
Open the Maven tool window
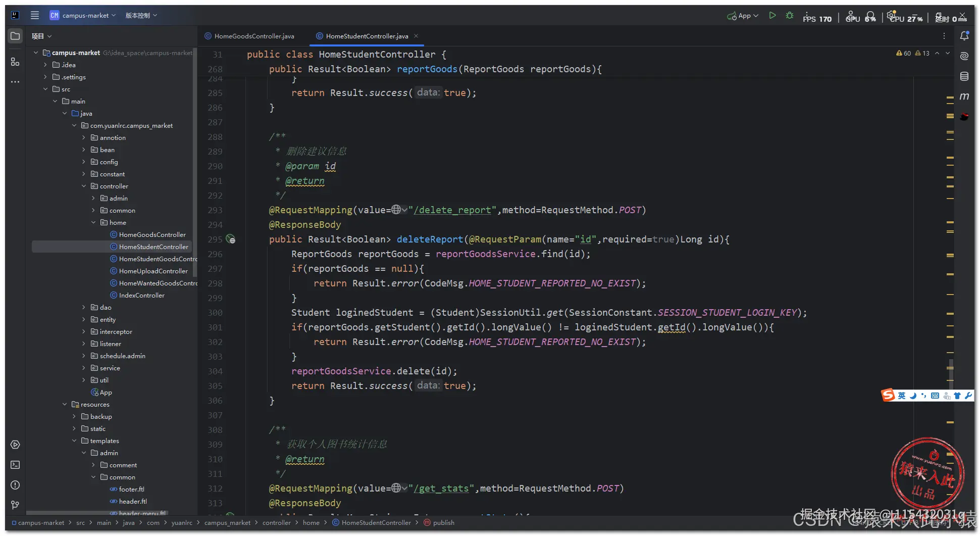click(964, 96)
